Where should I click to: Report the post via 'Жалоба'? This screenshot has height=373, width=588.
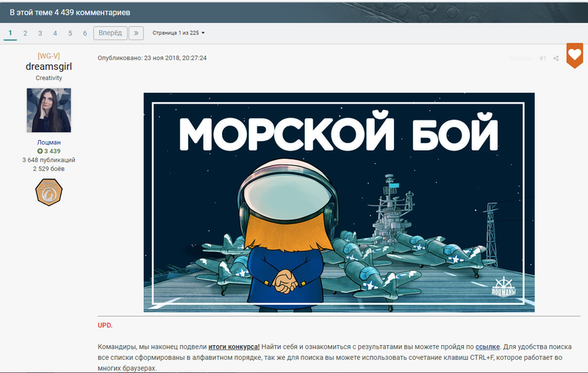click(521, 59)
